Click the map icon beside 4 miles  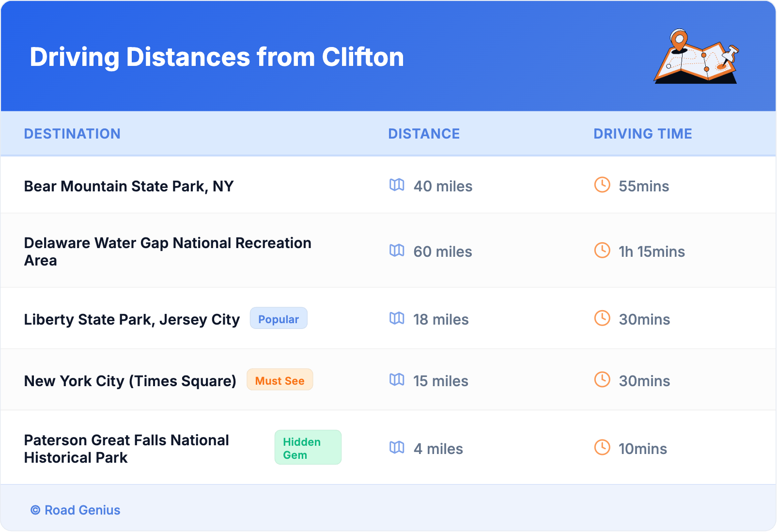[397, 447]
